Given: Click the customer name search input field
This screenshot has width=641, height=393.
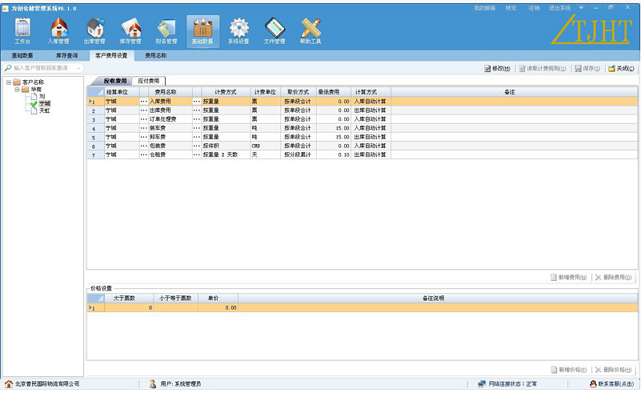Looking at the screenshot, I should pyautogui.click(x=43, y=68).
